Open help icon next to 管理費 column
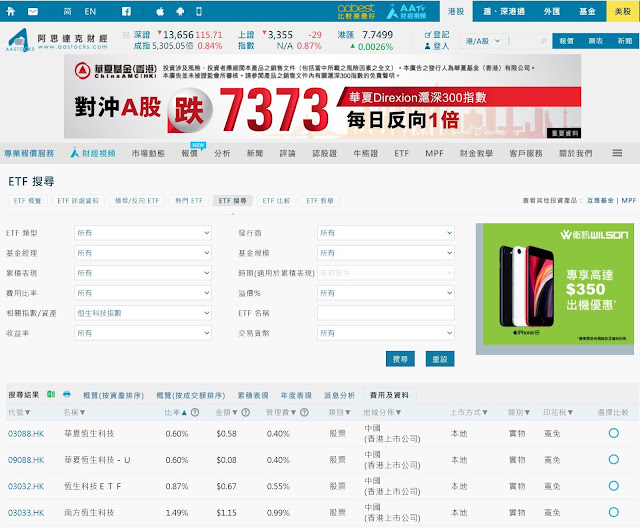640x528 pixels. [304, 413]
